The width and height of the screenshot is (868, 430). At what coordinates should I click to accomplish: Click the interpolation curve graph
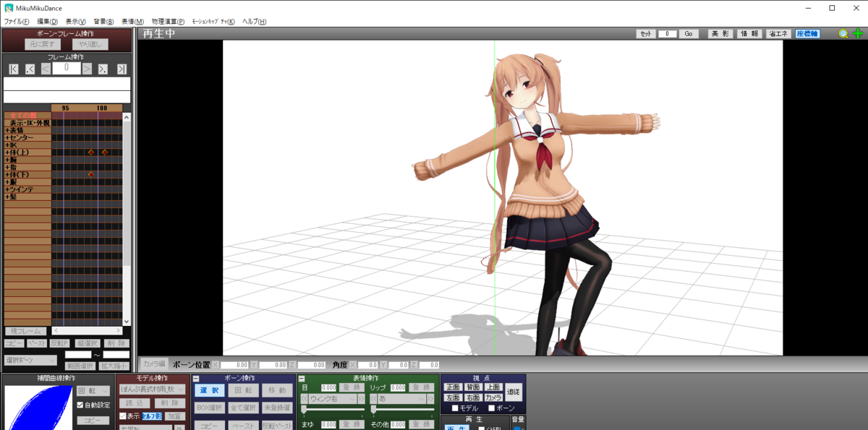coord(38,407)
